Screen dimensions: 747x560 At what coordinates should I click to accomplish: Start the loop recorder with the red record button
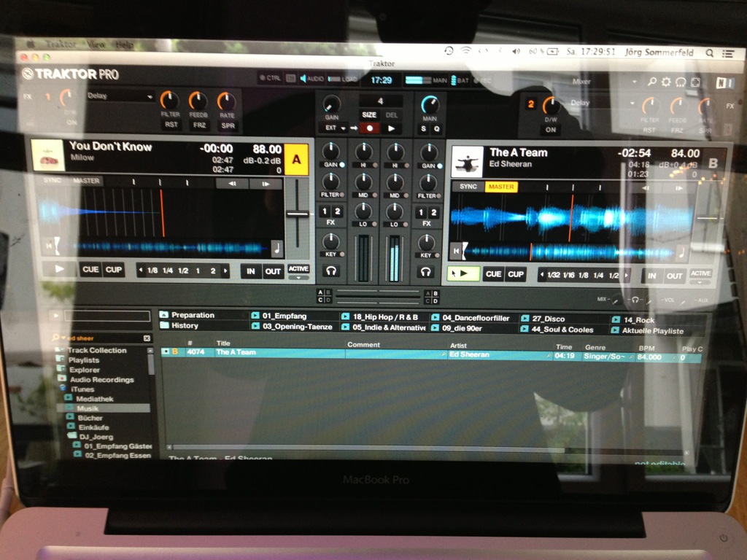369,128
